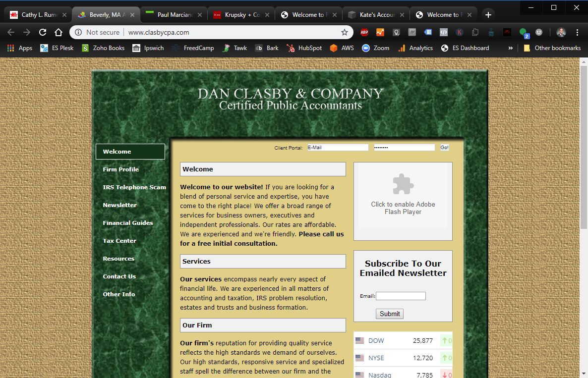Click the copy pages extension icon
588x378 pixels.
point(475,32)
